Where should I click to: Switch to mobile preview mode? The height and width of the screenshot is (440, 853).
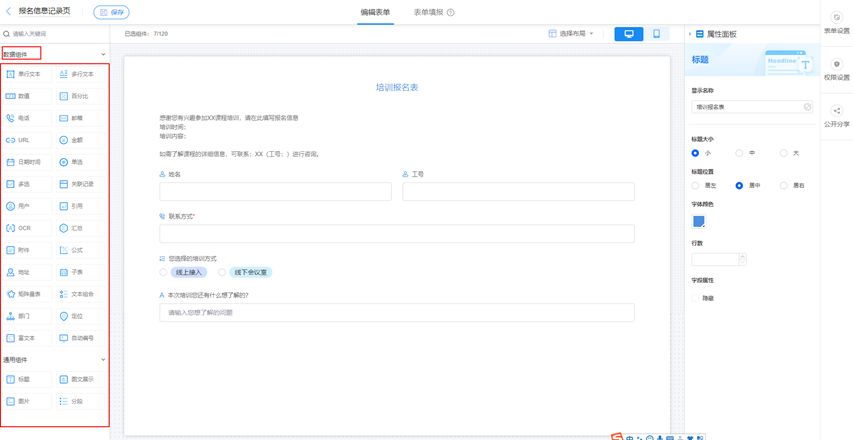pos(657,34)
